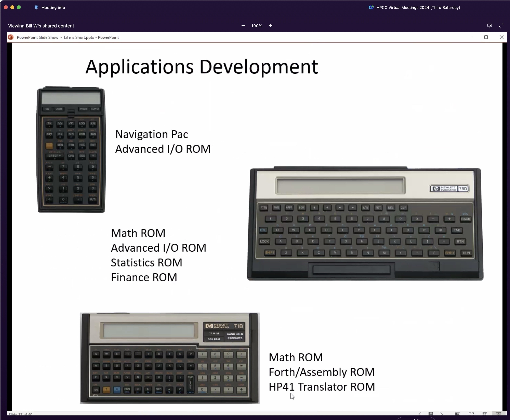Switch to Slide Sorter view icon
This screenshot has width=510, height=420.
tap(471, 414)
